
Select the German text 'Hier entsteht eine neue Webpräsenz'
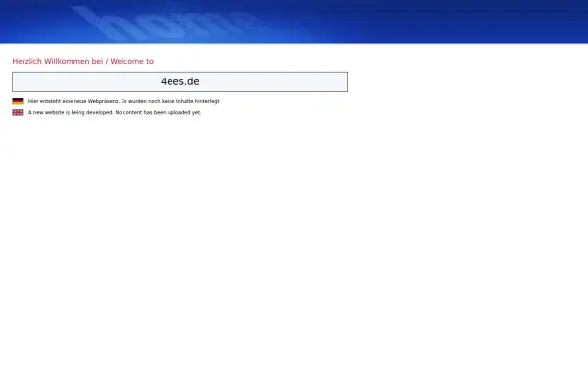pos(73,101)
